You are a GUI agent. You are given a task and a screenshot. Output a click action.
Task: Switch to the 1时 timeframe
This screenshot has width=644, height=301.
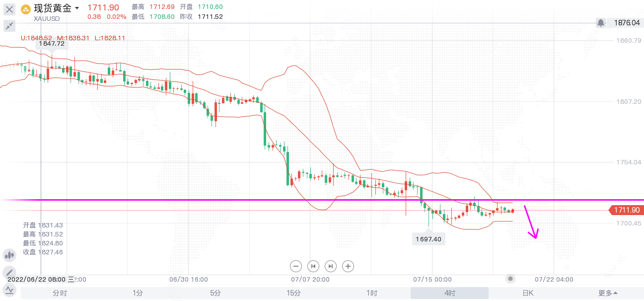click(372, 293)
